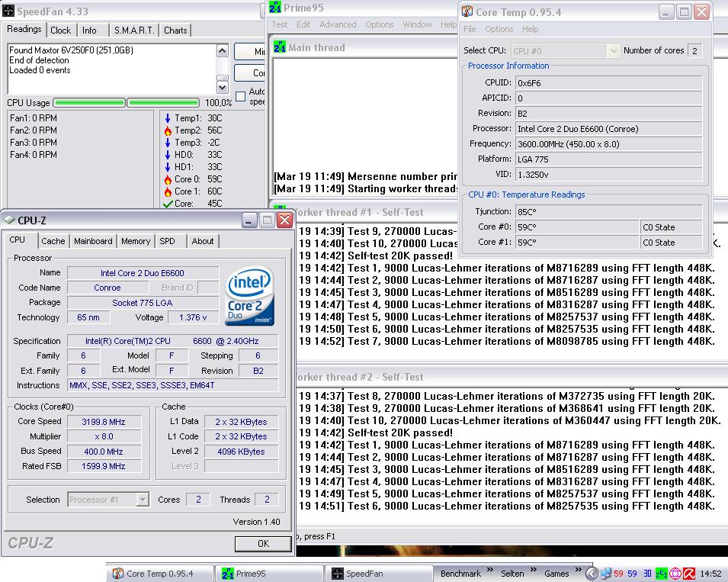Switch to the About tab in CPU-Z

pos(203,241)
